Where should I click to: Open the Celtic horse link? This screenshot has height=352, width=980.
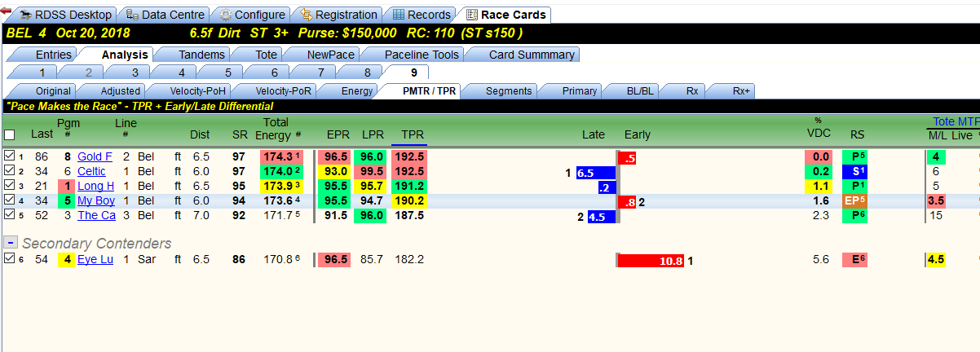click(x=91, y=171)
